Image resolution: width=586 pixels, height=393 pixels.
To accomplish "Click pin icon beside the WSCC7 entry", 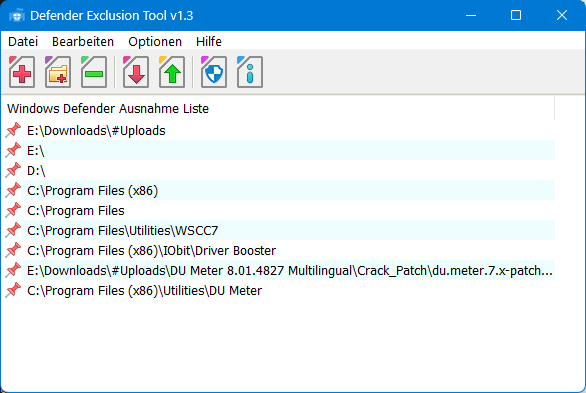I will click(x=13, y=230).
